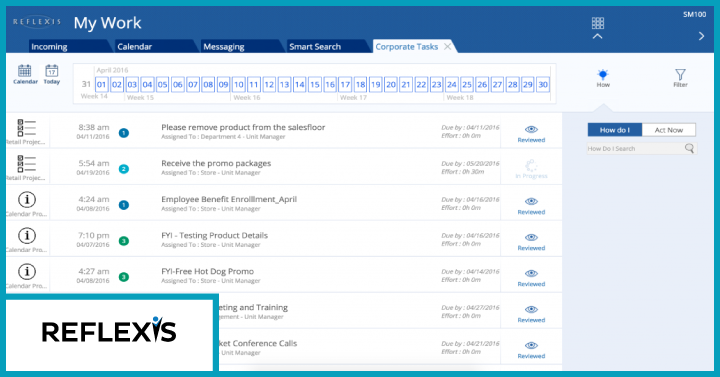Switch to the Calendar tab

[155, 46]
